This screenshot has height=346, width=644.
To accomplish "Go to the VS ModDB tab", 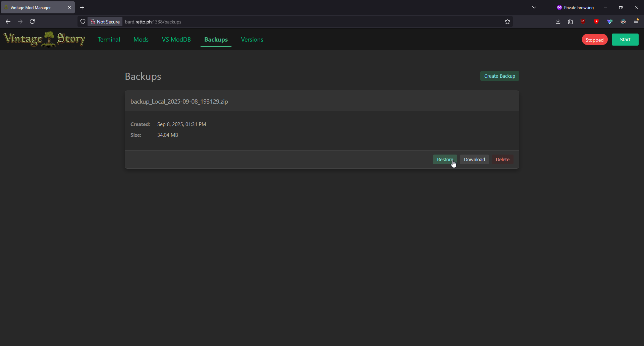I will (x=176, y=40).
